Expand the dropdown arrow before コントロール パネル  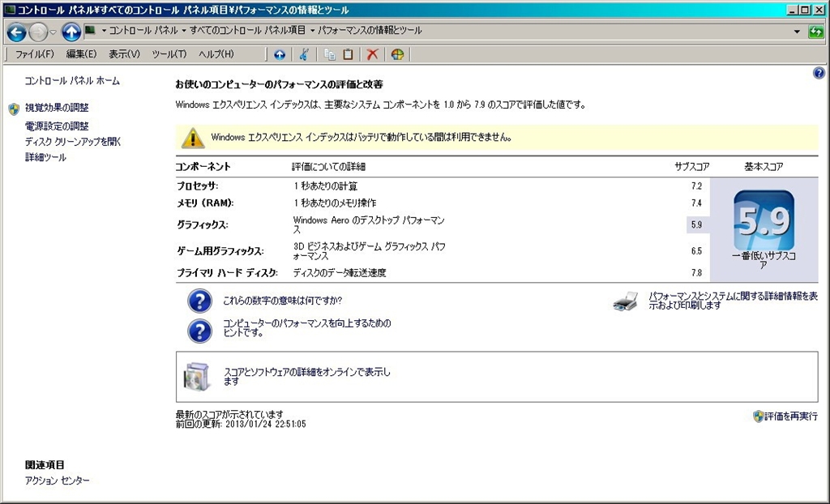click(x=104, y=31)
